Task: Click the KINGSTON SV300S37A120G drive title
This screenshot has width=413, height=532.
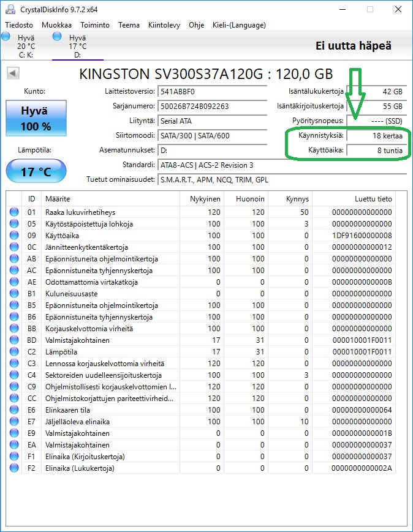Action: click(x=206, y=74)
